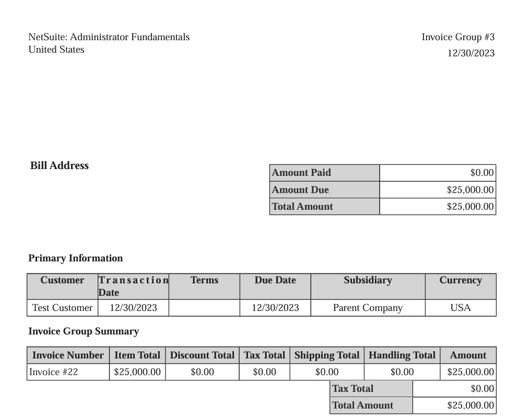Viewport: 517px width, 420px height.
Task: Select the Amount Due value cell
Action: (437, 190)
